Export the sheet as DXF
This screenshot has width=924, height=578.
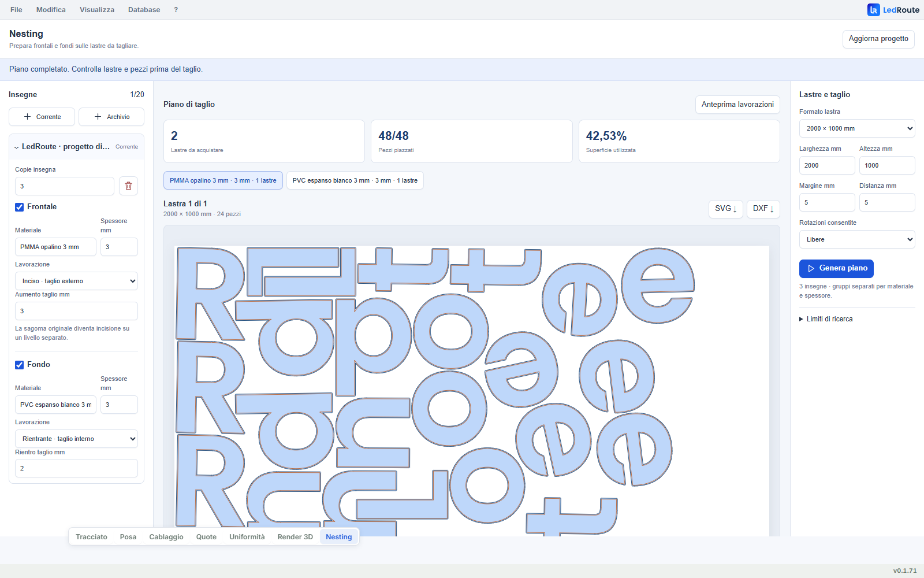pyautogui.click(x=763, y=209)
